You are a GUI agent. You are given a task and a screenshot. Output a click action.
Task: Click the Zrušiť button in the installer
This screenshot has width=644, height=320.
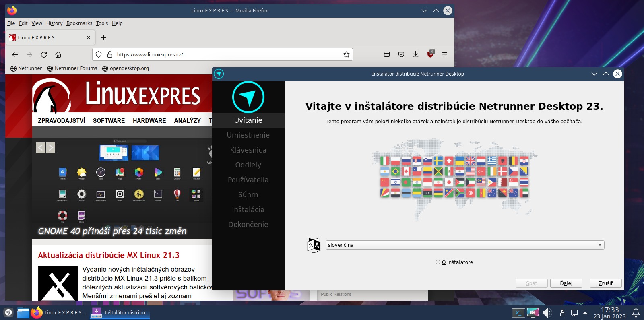pos(605,283)
